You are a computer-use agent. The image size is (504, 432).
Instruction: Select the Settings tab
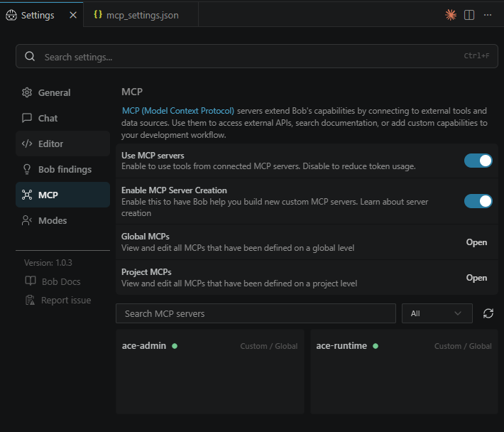tap(41, 15)
